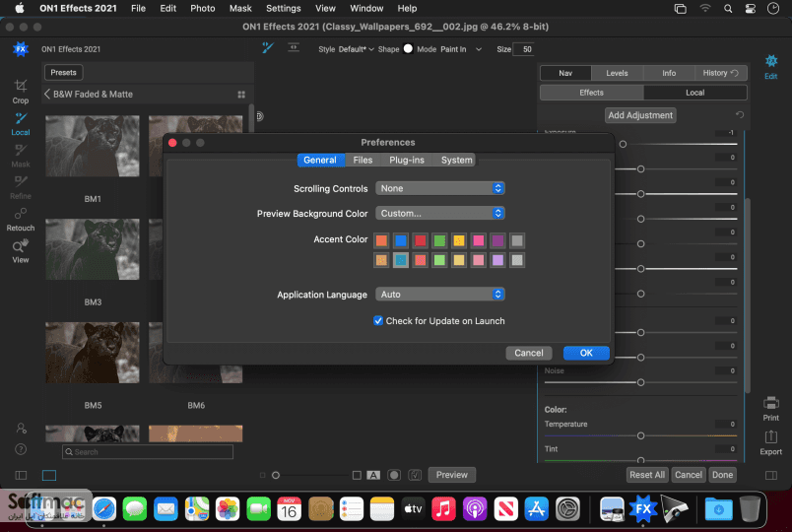The width and height of the screenshot is (792, 532).
Task: Choose the blue accent color swatch
Action: pos(401,240)
